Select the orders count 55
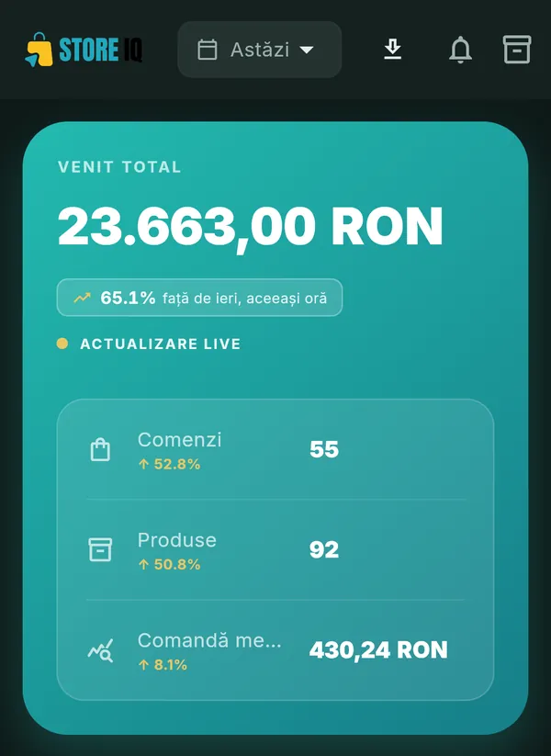 pos(324,449)
